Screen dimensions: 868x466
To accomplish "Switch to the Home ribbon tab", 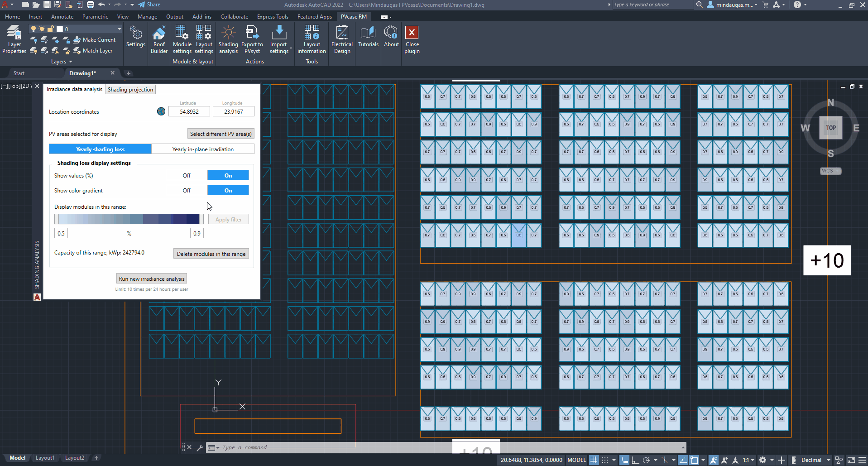I will [x=13, y=17].
